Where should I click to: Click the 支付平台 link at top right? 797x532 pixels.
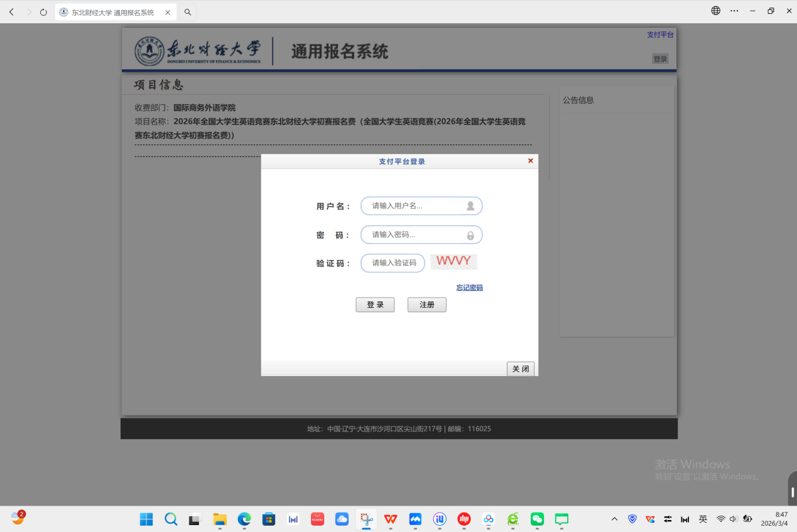click(660, 35)
